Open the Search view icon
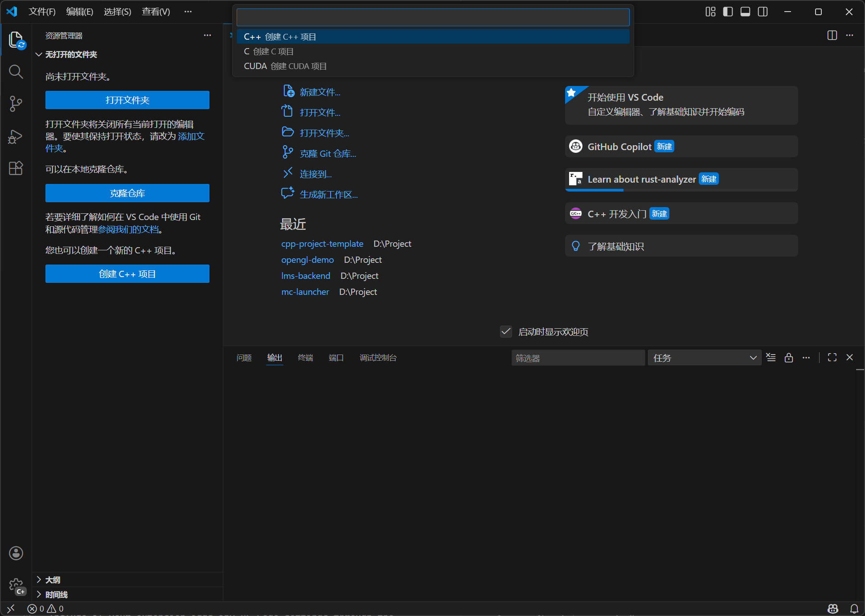The image size is (865, 616). tap(16, 71)
